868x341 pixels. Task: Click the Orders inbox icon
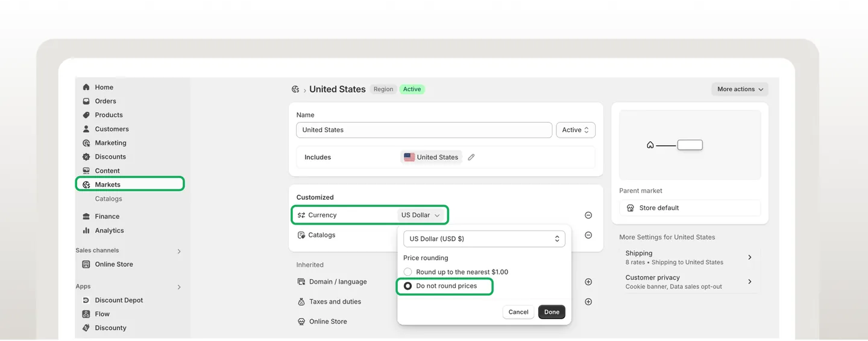[x=86, y=101]
